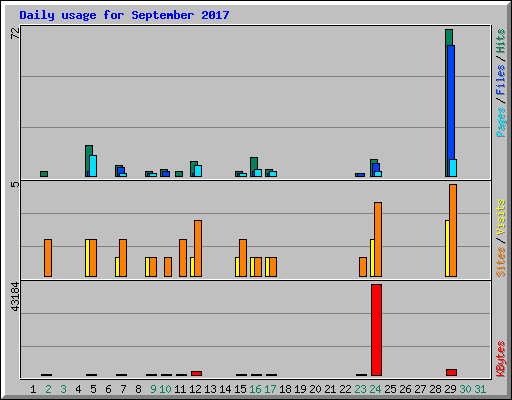The width and height of the screenshot is (512, 400).
Task: Click the green day 16 axis label
Action: [255, 389]
